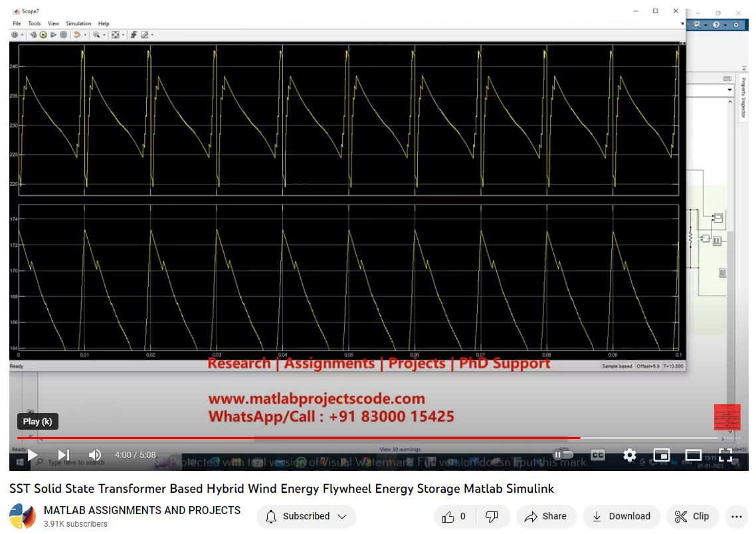The height and width of the screenshot is (534, 756).
Task: Open the Scope7 Tools menu
Action: pos(35,23)
